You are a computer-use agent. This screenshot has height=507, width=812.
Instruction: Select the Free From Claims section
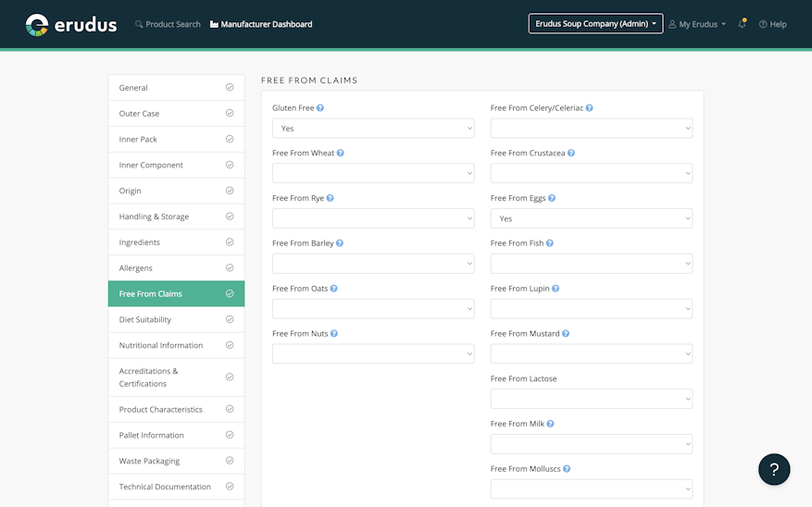pos(176,294)
